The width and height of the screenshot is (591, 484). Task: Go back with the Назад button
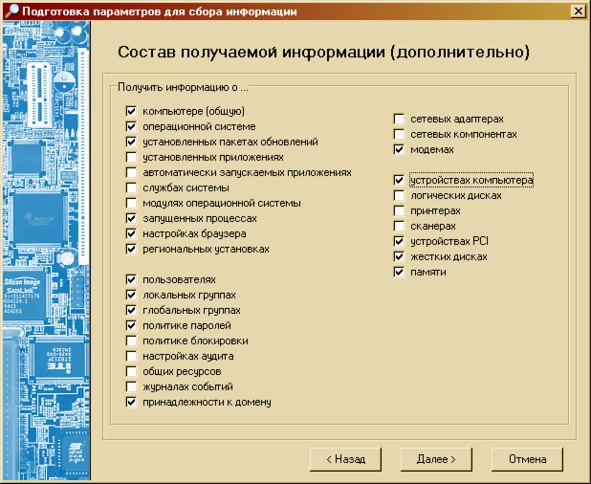[x=346, y=459]
